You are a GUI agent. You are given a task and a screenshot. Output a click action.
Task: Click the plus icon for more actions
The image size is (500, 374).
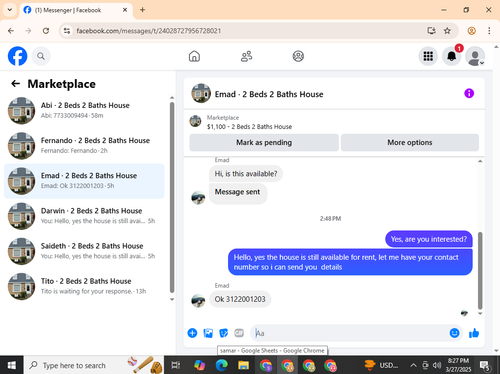[x=192, y=333]
